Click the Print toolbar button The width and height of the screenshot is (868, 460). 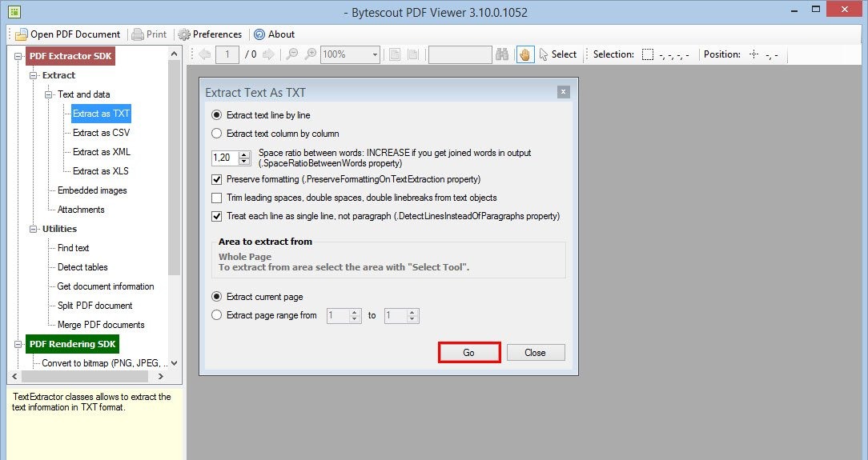[x=149, y=34]
